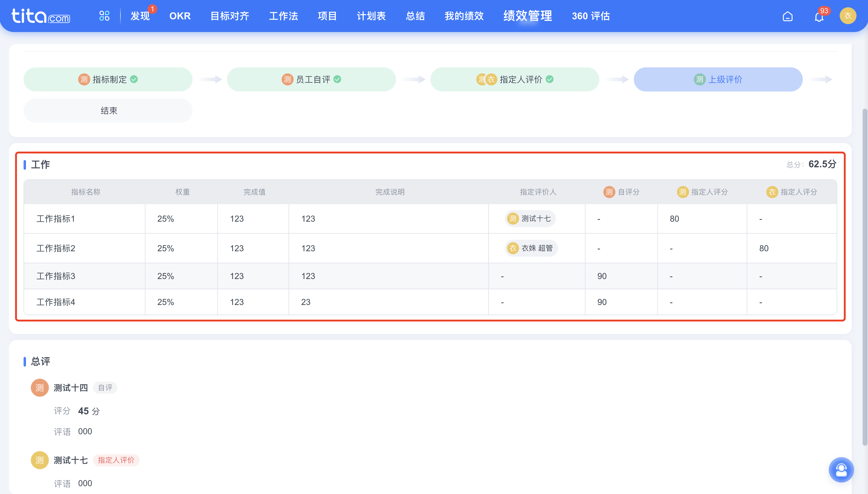Click the 测试十四 avatar in 总评

tap(40, 387)
